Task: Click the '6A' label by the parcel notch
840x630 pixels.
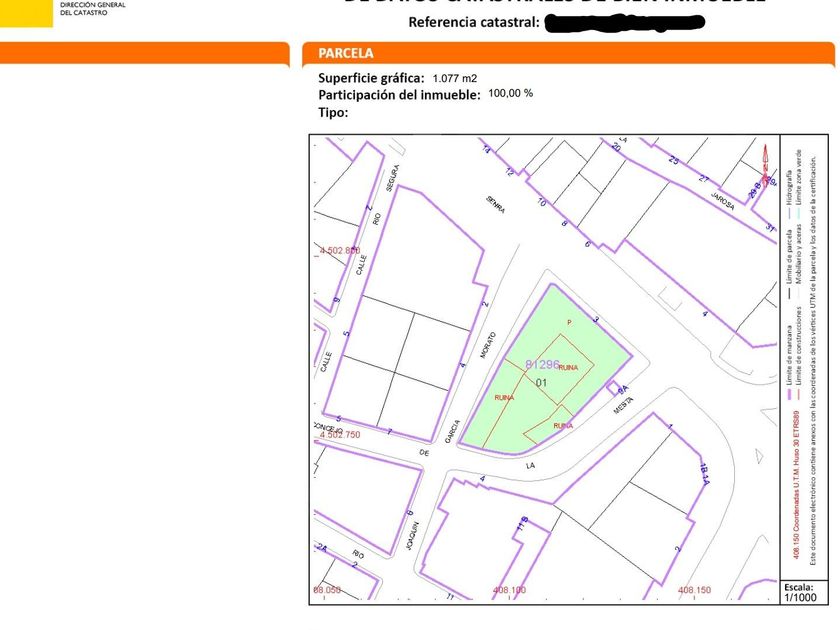Action: [622, 389]
